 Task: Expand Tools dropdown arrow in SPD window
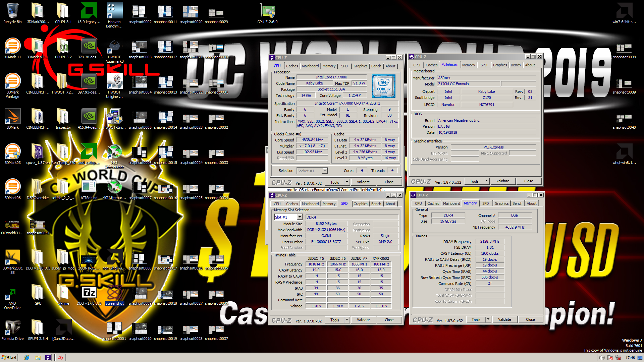coord(347,320)
